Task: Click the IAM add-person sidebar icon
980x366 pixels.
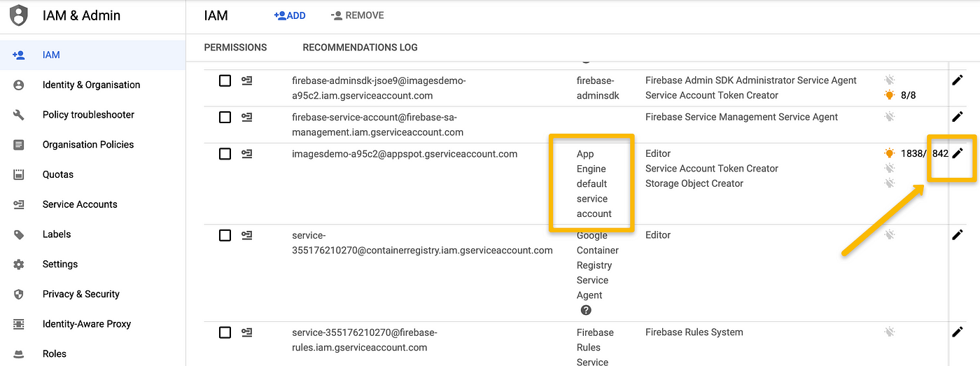Action: tap(19, 55)
